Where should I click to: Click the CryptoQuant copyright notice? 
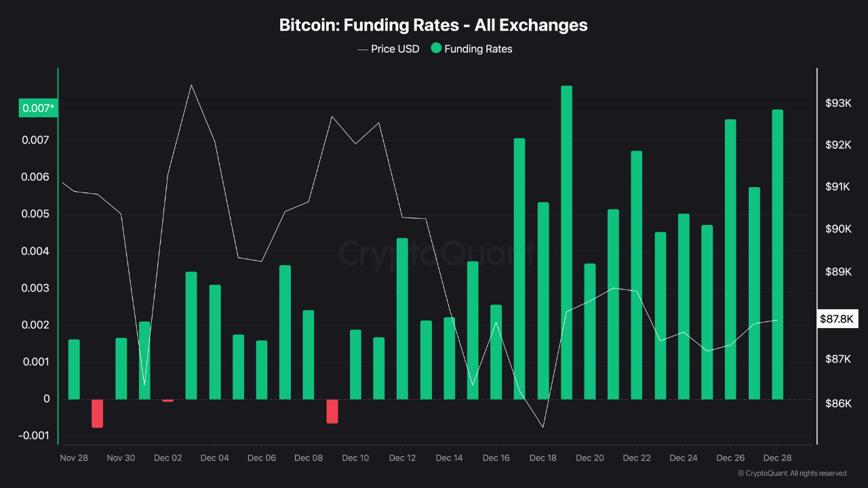click(x=792, y=473)
